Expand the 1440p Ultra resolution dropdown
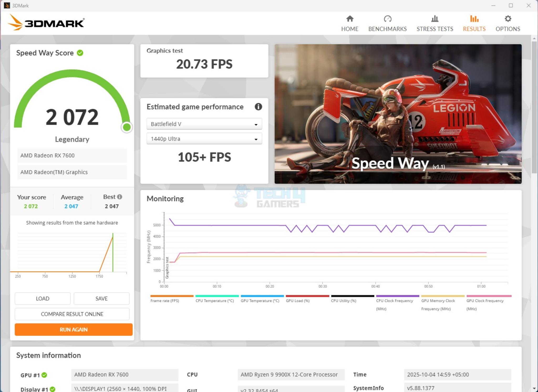The height and width of the screenshot is (392, 538). tap(204, 139)
